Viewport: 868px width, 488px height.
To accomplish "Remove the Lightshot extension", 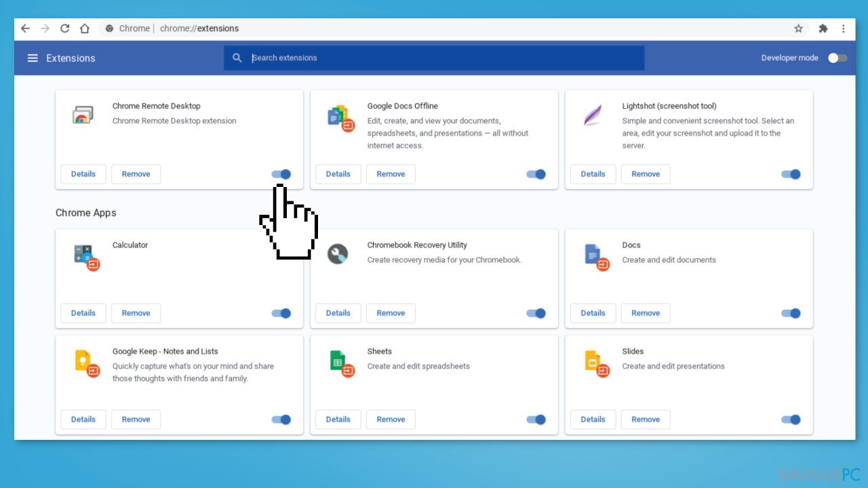I will pos(646,174).
